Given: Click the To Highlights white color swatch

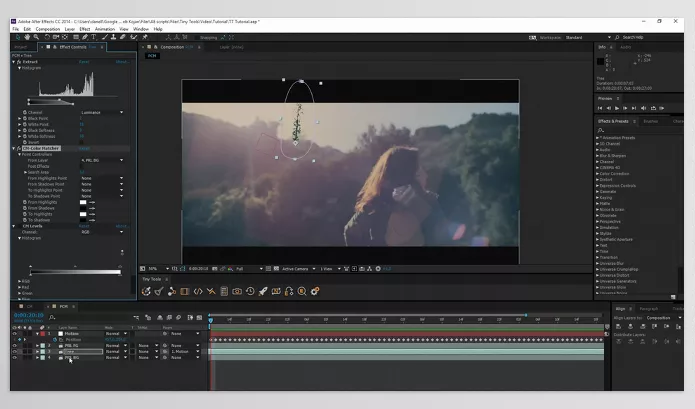Looking at the screenshot, I should (83, 214).
